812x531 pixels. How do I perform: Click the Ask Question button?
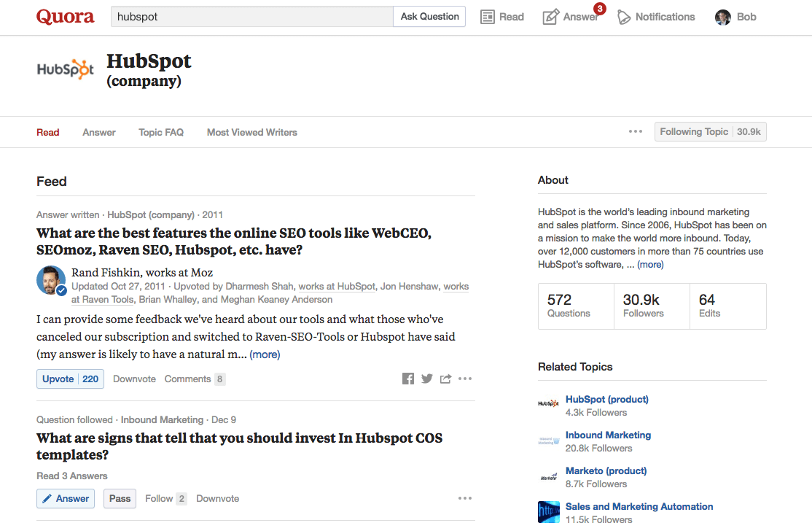pos(429,17)
